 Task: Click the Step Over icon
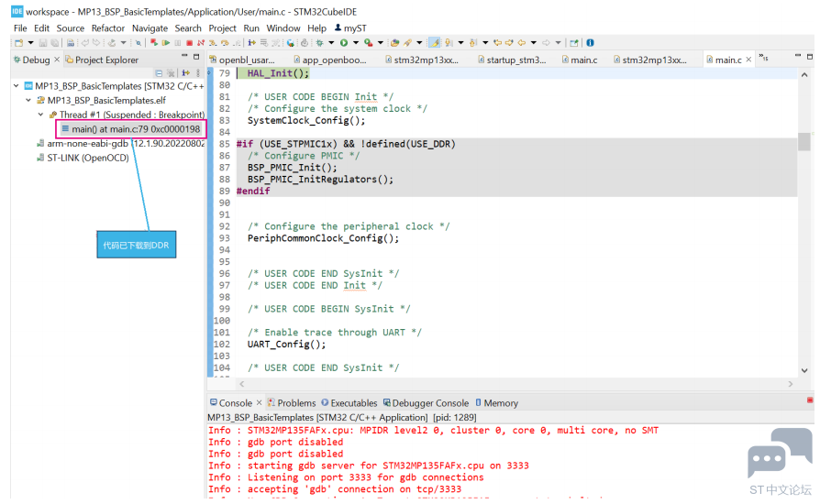tap(225, 43)
